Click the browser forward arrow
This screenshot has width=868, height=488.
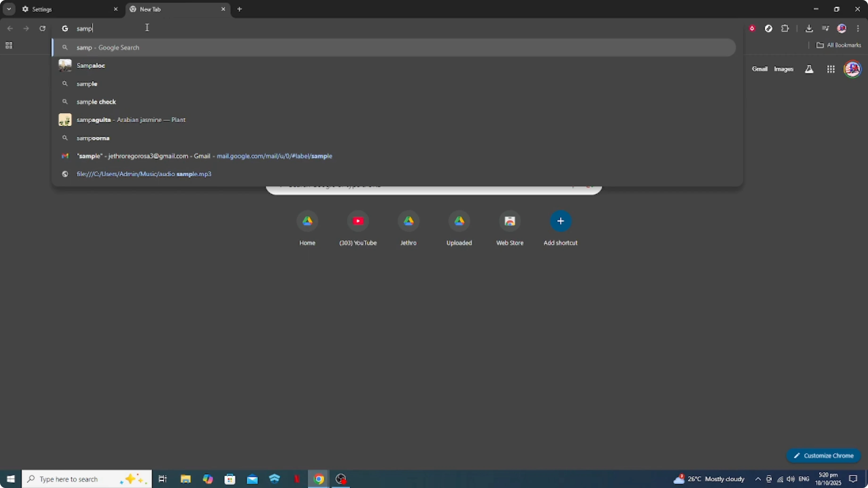pos(26,28)
